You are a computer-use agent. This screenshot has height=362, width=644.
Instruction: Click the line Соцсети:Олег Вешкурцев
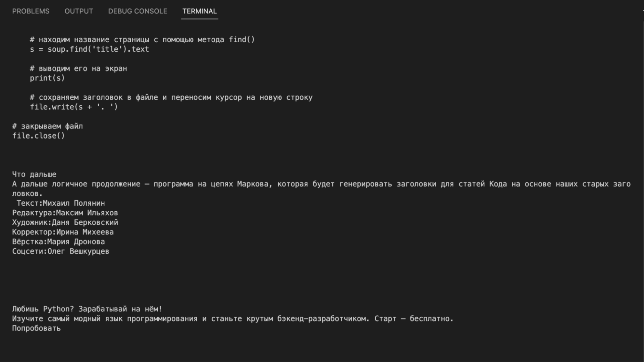click(60, 251)
